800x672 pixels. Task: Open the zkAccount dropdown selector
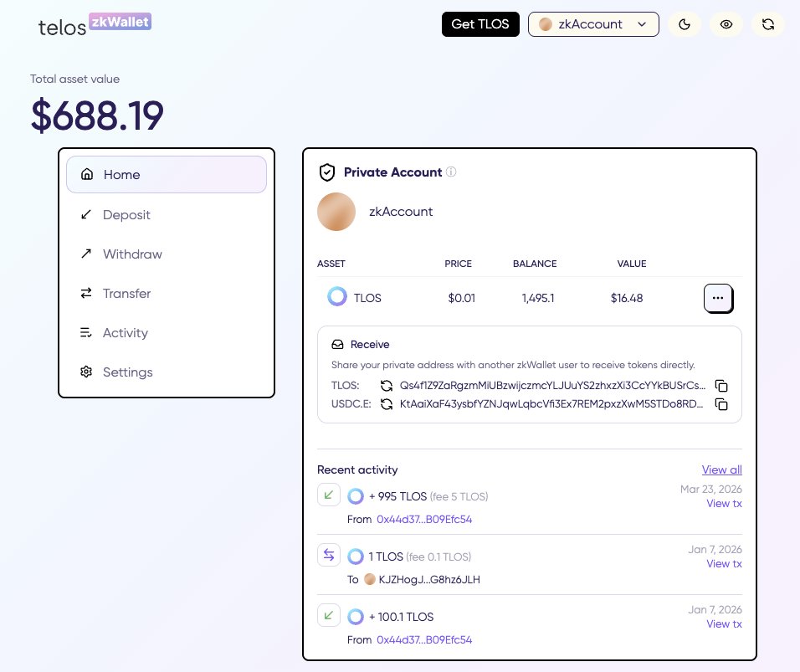point(593,24)
